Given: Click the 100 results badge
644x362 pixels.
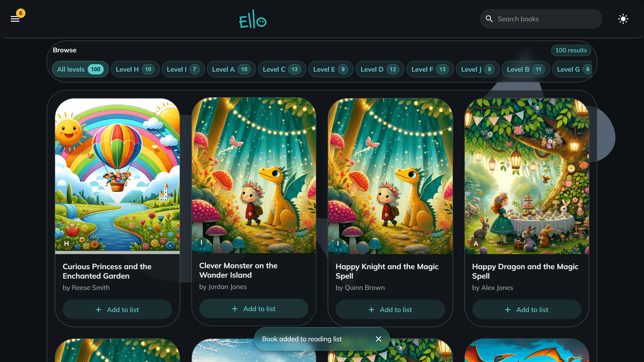Looking at the screenshot, I should point(571,50).
